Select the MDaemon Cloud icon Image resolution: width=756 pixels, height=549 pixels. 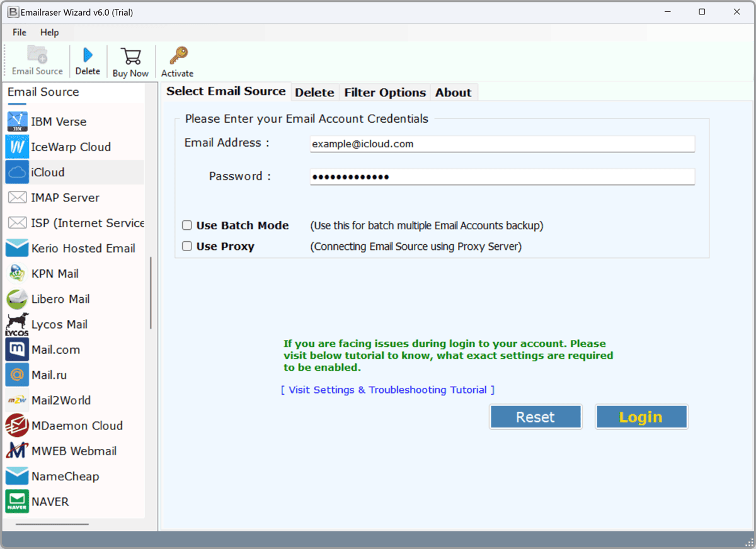(17, 426)
